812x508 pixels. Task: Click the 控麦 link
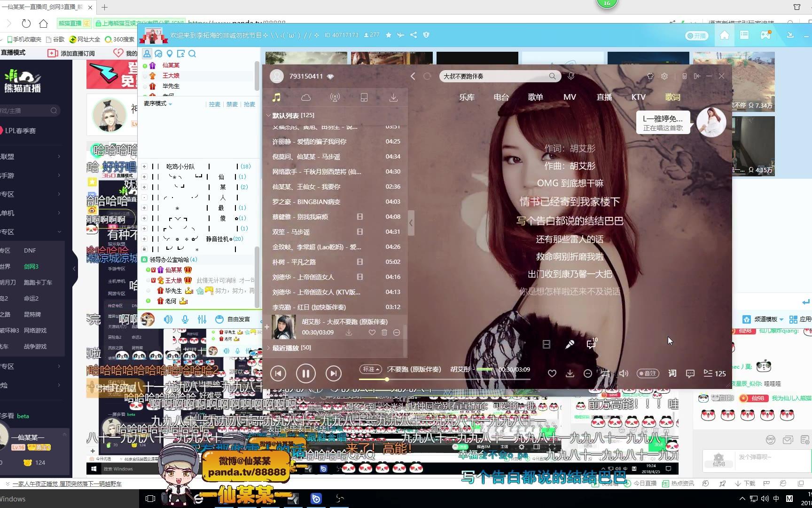[x=215, y=104]
